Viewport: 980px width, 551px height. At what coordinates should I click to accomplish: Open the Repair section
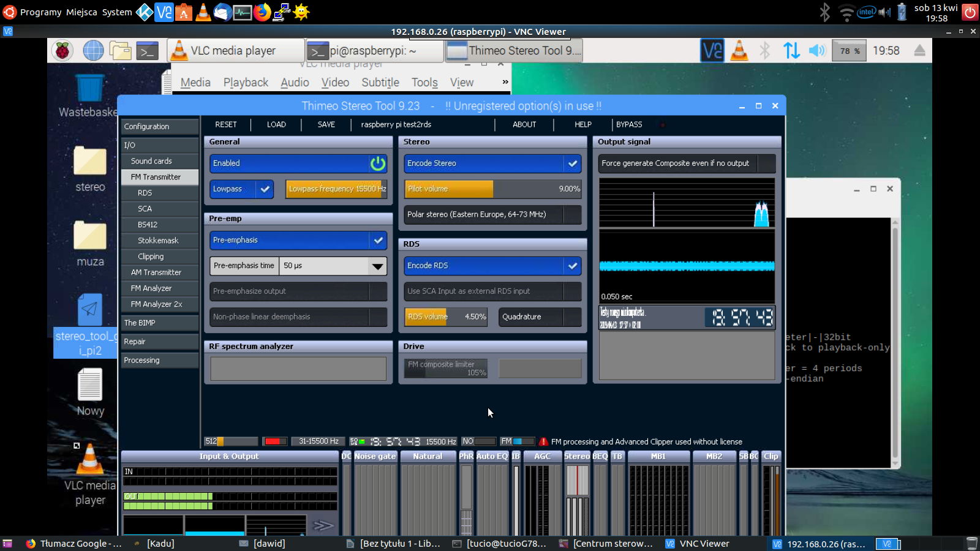click(159, 342)
